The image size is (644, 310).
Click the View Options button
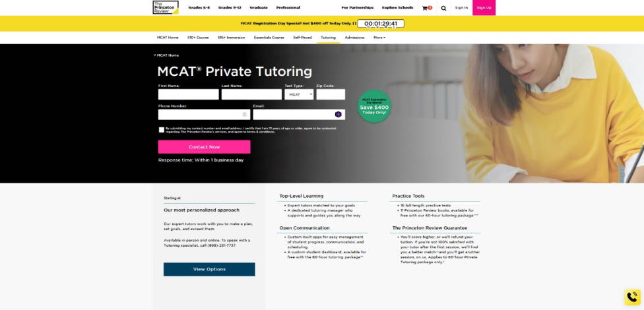pos(209,269)
